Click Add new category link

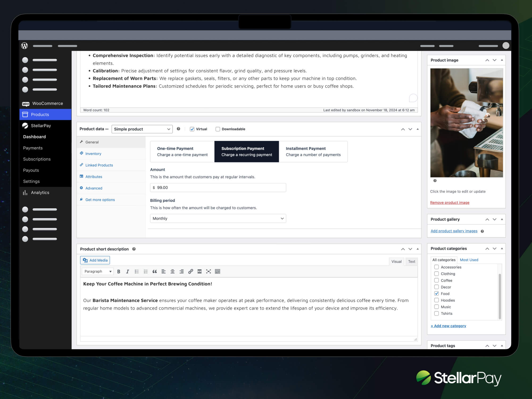click(448, 326)
